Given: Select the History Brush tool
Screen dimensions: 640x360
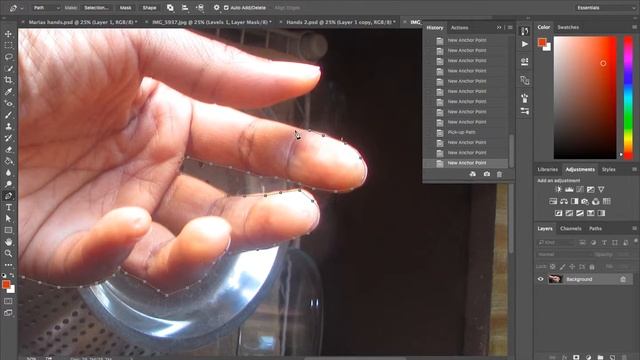Looking at the screenshot, I should pos(8,138).
